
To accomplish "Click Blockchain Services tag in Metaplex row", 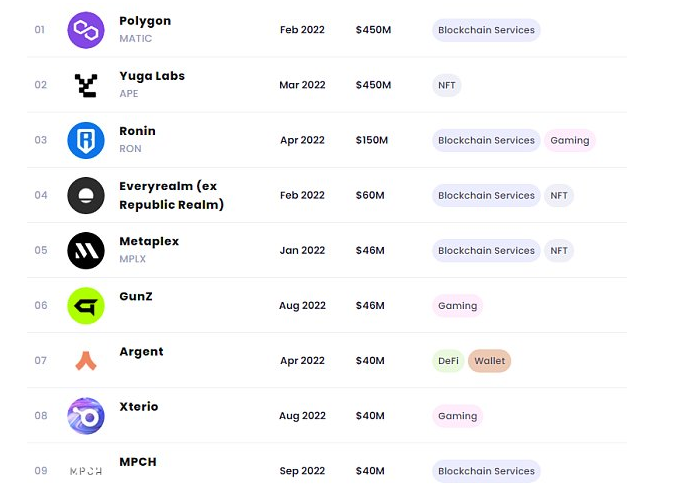I will point(486,251).
